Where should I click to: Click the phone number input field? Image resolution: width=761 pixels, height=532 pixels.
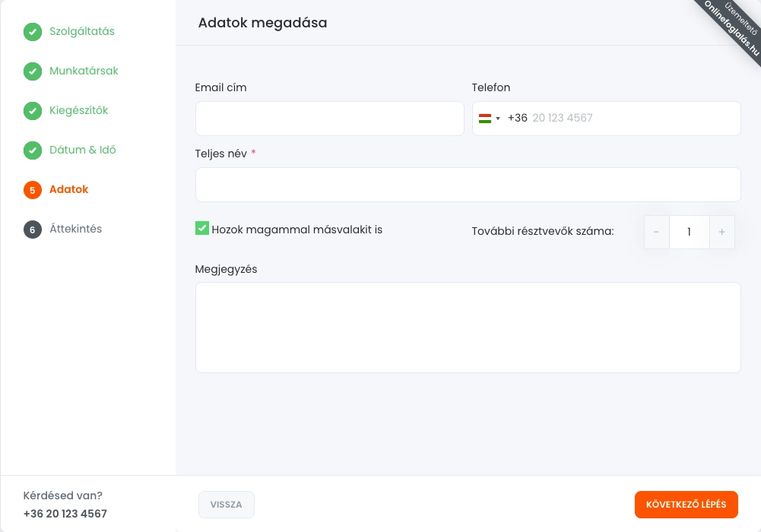point(631,119)
